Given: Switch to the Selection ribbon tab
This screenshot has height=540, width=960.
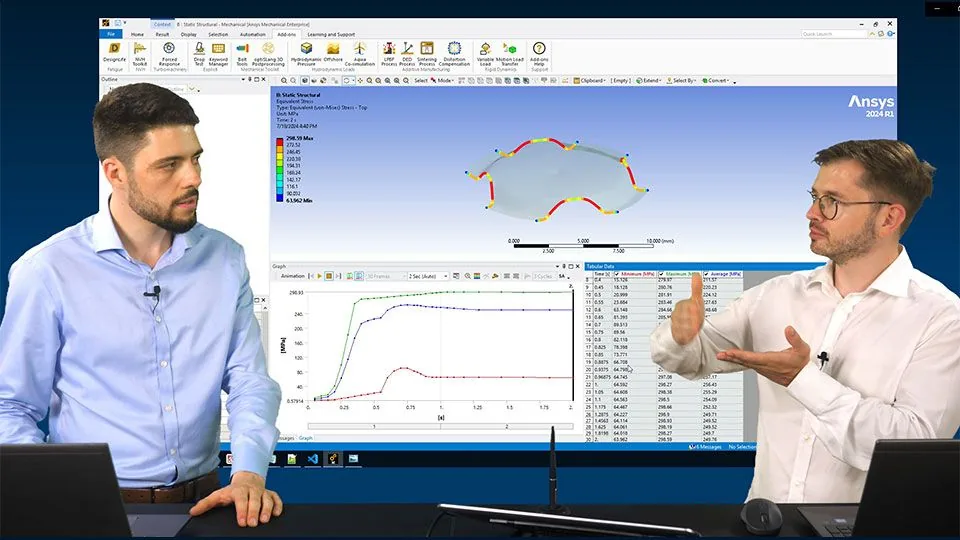Looking at the screenshot, I should (218, 34).
